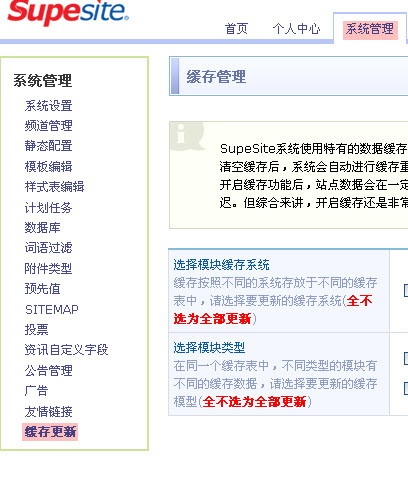Click the 选择模块缓存系统 label
Viewport: 408px width, 479px height.
click(221, 265)
